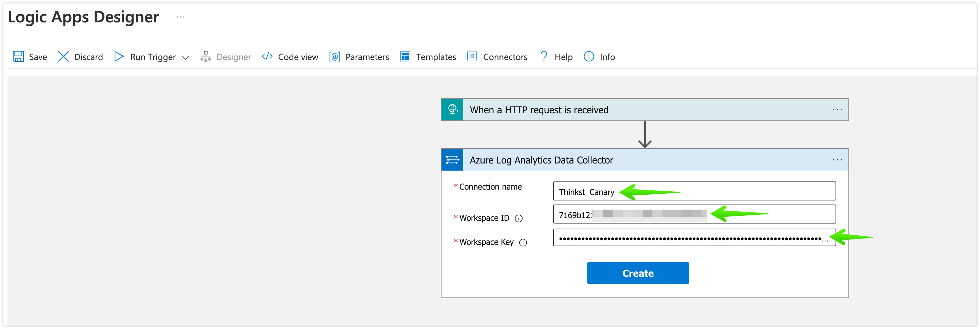Click the Parameters @ icon
The image size is (980, 329).
(334, 57)
